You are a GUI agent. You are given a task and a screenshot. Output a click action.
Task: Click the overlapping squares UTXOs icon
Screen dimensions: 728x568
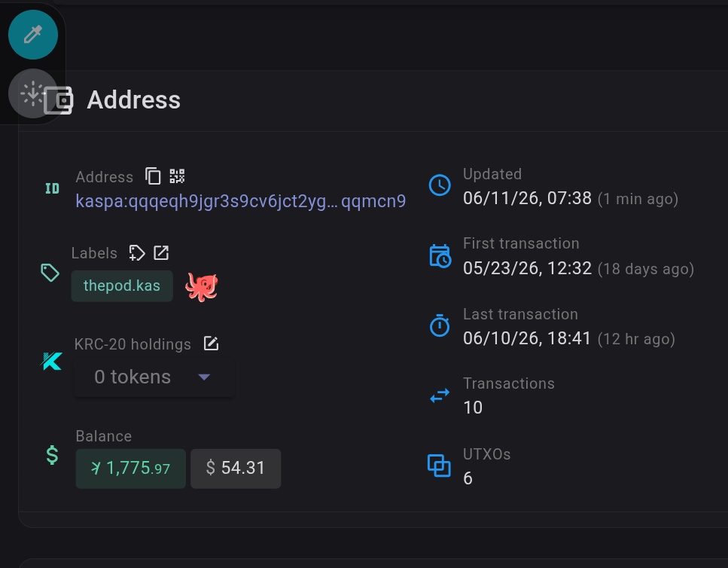[439, 466]
